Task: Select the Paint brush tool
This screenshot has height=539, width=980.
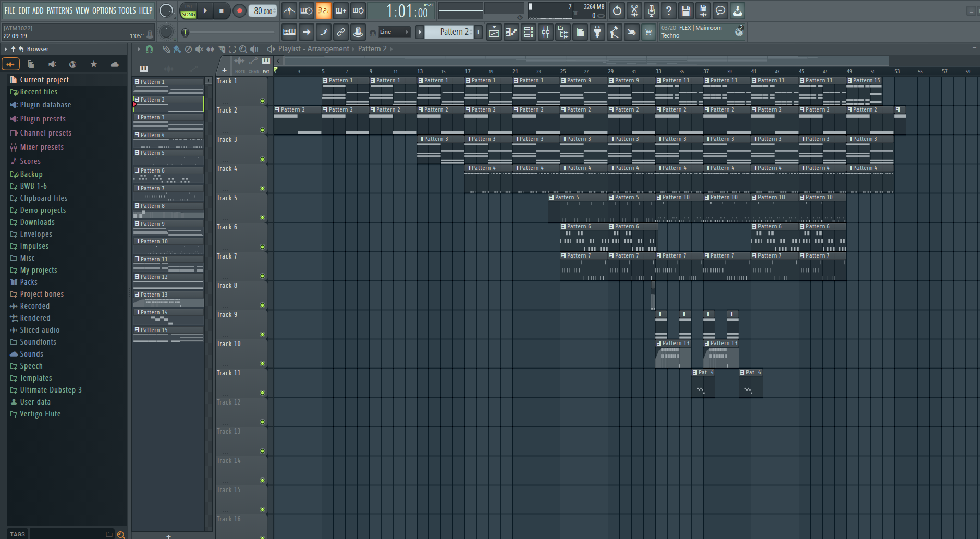Action: pos(177,49)
